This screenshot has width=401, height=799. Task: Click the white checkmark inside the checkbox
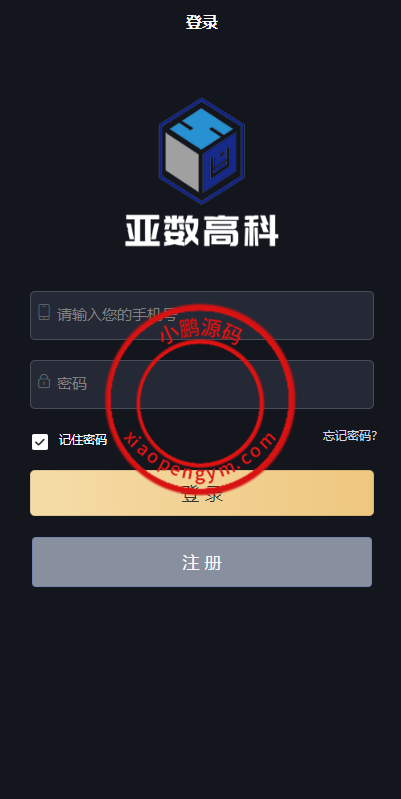40,442
